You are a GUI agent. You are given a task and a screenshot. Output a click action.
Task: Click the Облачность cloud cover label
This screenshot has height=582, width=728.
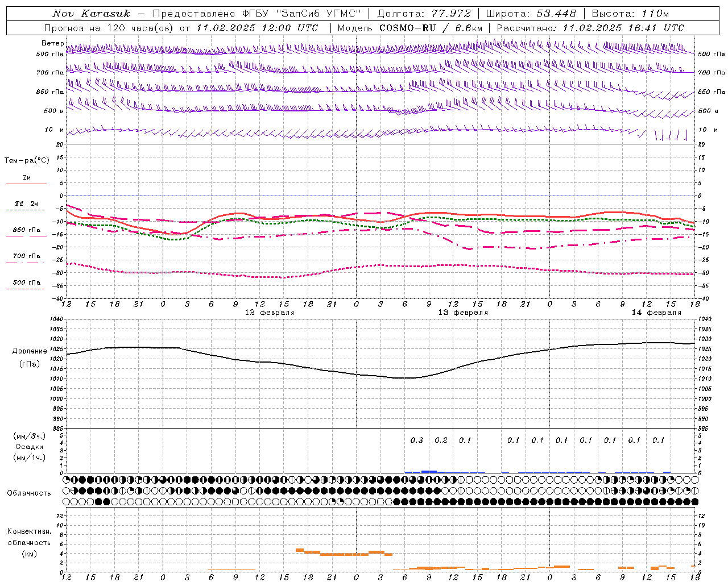[29, 493]
